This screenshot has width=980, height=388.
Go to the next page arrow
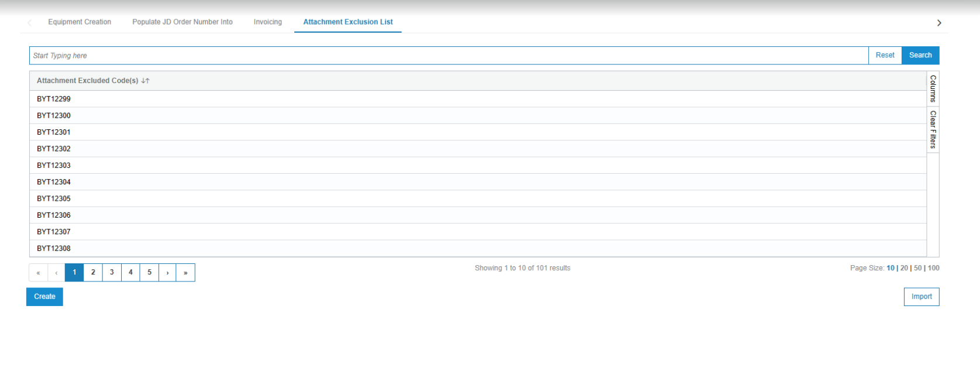coord(167,273)
